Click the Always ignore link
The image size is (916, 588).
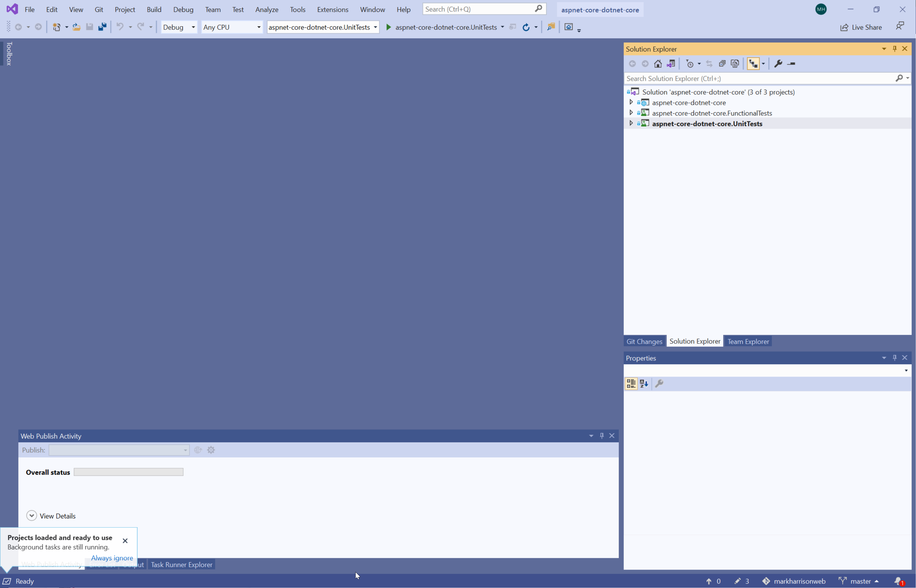click(x=112, y=558)
